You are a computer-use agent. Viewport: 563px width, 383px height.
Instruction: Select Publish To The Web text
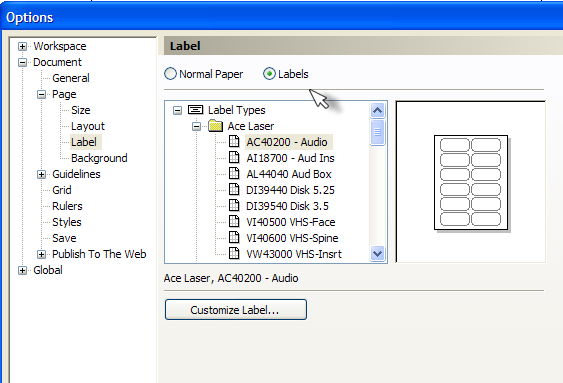tap(99, 254)
